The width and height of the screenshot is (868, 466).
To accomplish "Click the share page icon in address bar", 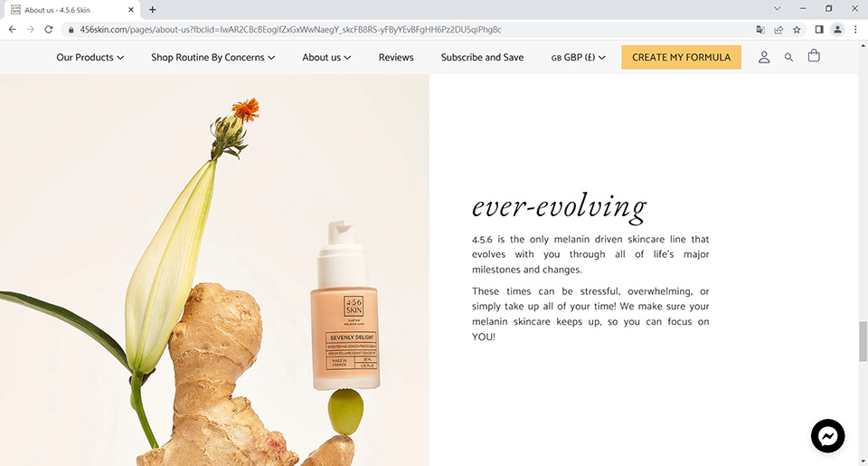I will (778, 30).
